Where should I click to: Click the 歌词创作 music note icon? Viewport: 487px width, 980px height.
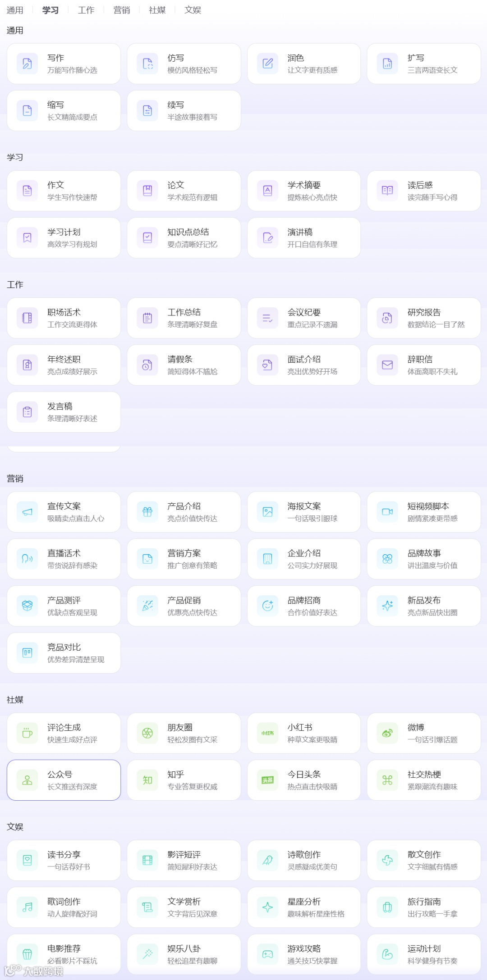click(x=28, y=907)
